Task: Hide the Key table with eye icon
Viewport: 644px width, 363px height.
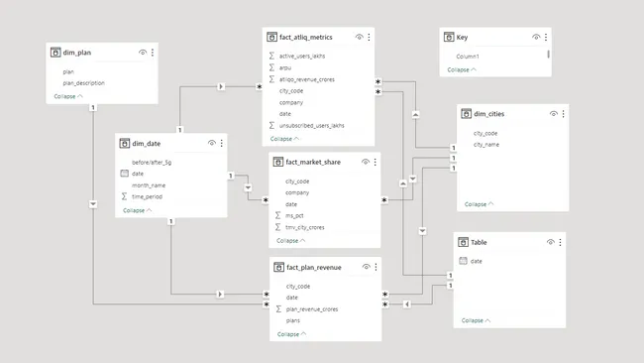Action: (x=536, y=37)
